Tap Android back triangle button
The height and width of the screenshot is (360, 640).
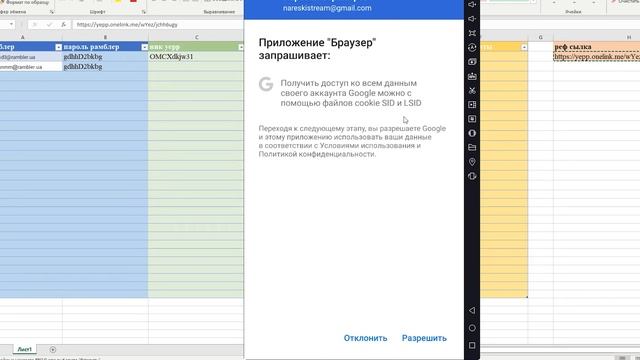[472, 311]
